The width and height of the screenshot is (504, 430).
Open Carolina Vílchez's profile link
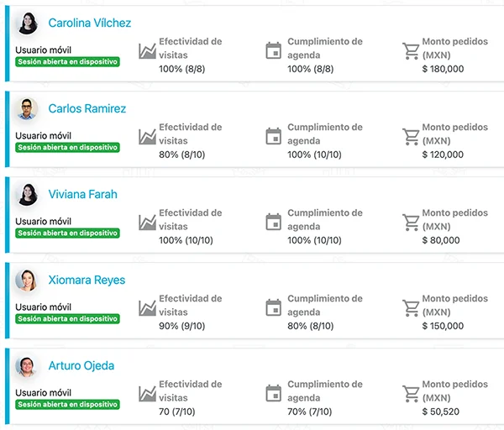tap(89, 23)
